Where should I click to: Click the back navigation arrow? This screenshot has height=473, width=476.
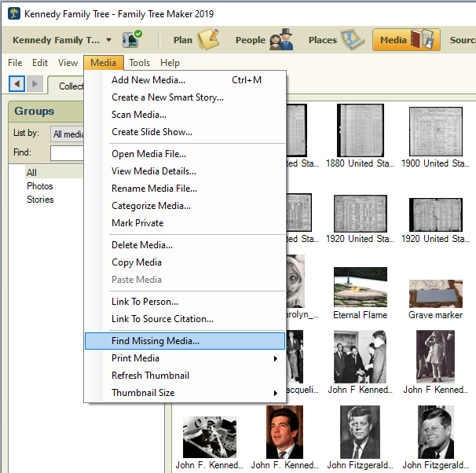[x=16, y=83]
